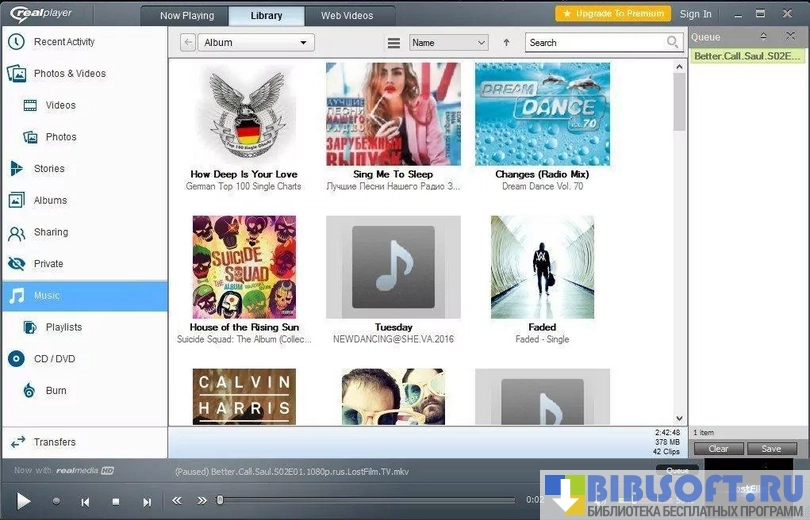This screenshot has height=520, width=810.
Task: Click the playback seek slider
Action: click(370, 500)
